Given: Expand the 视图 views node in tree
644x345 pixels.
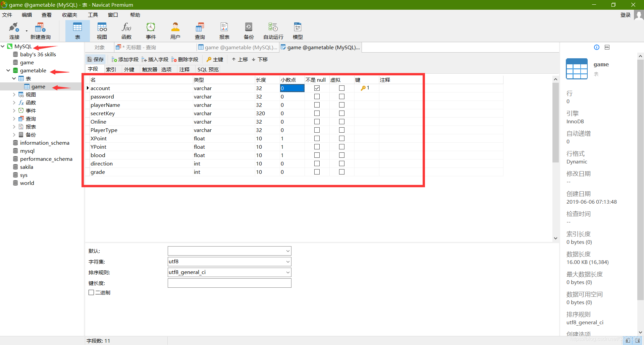Looking at the screenshot, I should pyautogui.click(x=14, y=94).
